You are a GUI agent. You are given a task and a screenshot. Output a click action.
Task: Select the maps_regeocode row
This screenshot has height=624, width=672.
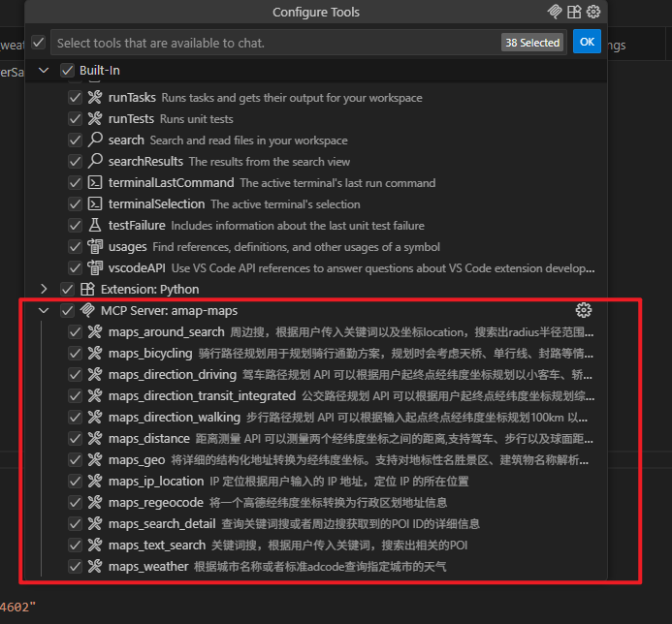(x=316, y=502)
